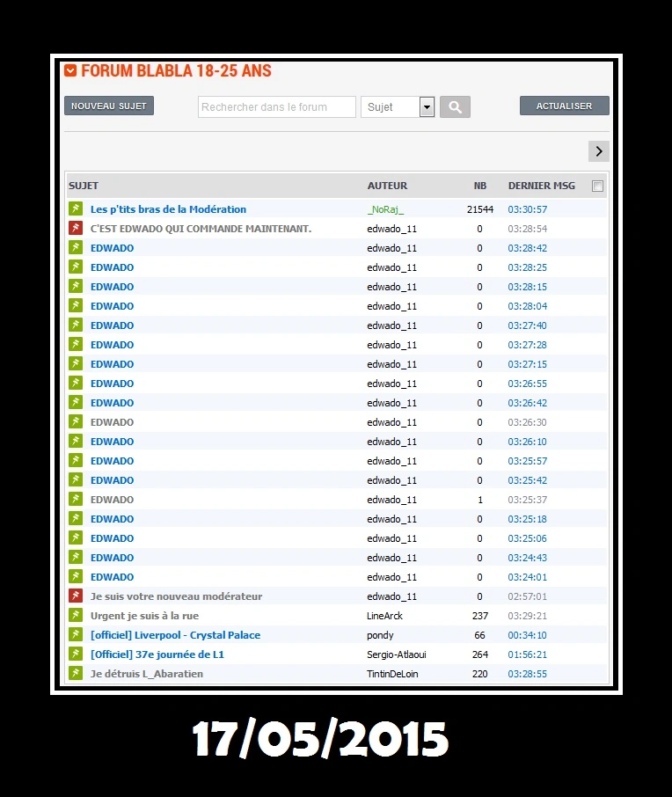The image size is (672, 797).
Task: Go to next page with right chevron
Action: click(x=598, y=151)
